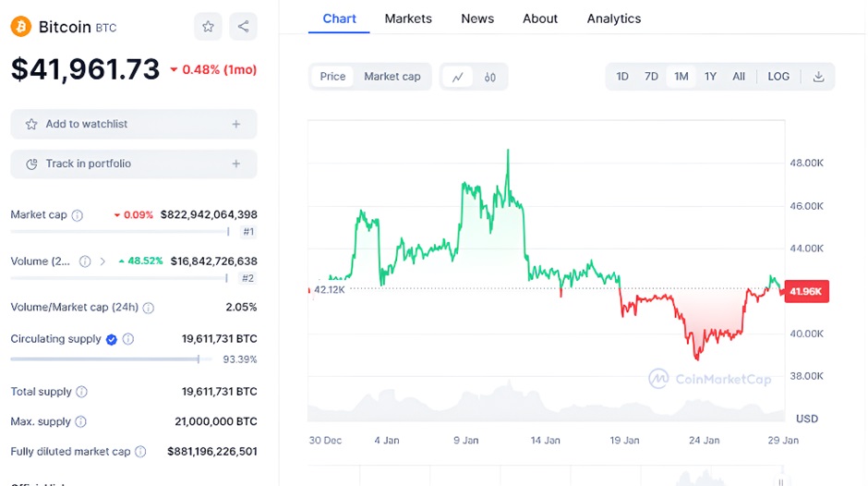This screenshot has height=486, width=868.
Task: Click the share icon beside Bitcoin title
Action: click(243, 27)
